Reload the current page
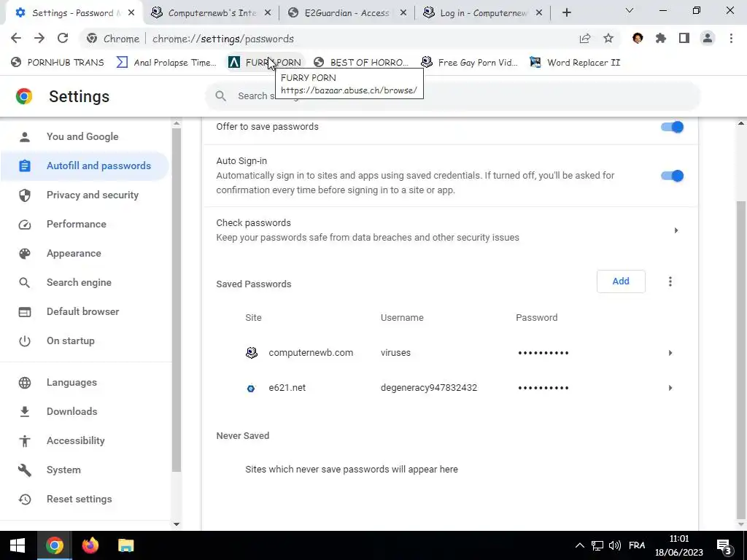Viewport: 747px width, 560px height. [x=63, y=39]
